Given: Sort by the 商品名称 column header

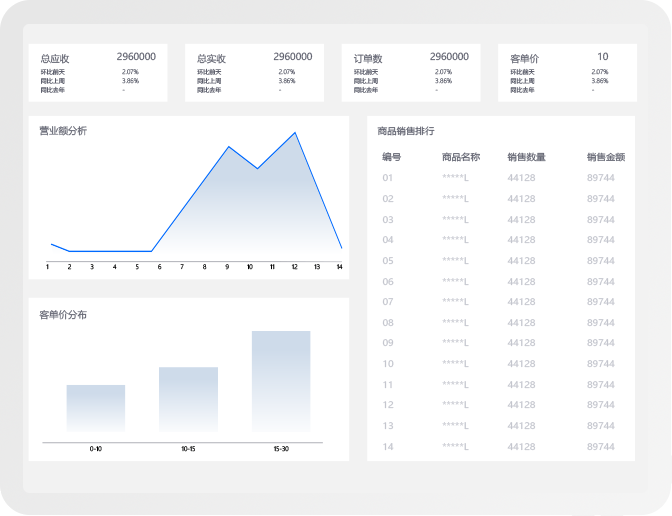Looking at the screenshot, I should click(x=461, y=157).
